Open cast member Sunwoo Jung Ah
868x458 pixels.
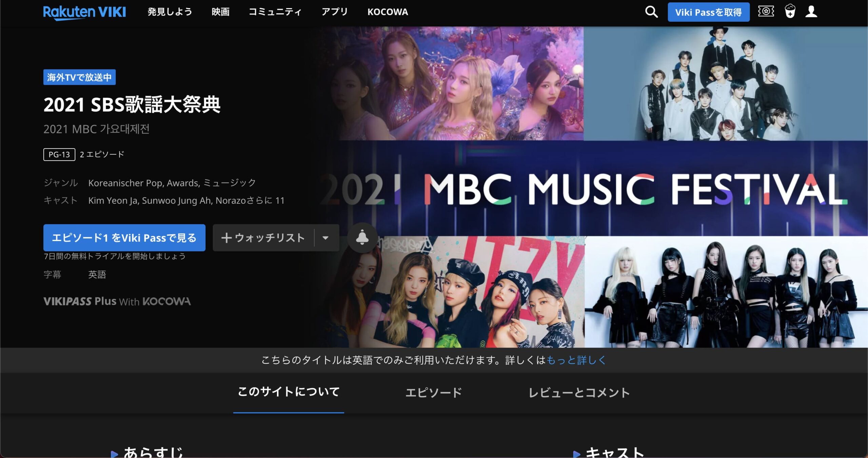pos(177,201)
